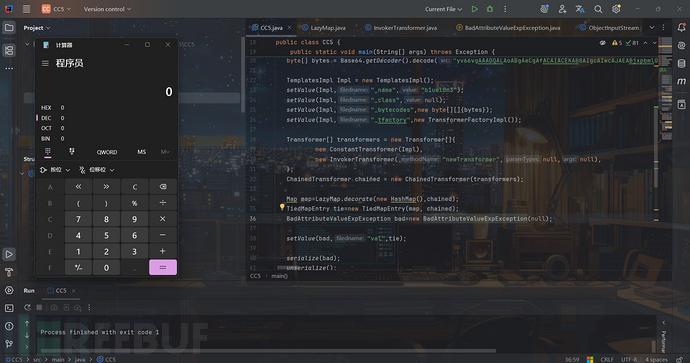The width and height of the screenshot is (690, 363).
Task: Run the current file with green play icon
Action: pyautogui.click(x=474, y=9)
